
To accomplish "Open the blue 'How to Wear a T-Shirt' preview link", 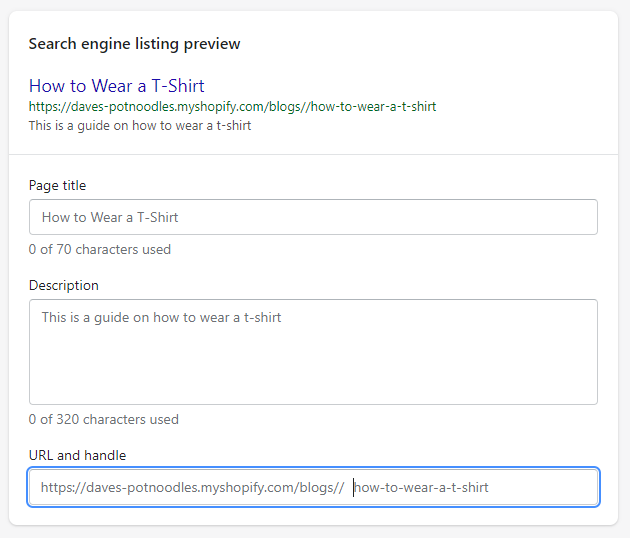I will click(x=117, y=86).
